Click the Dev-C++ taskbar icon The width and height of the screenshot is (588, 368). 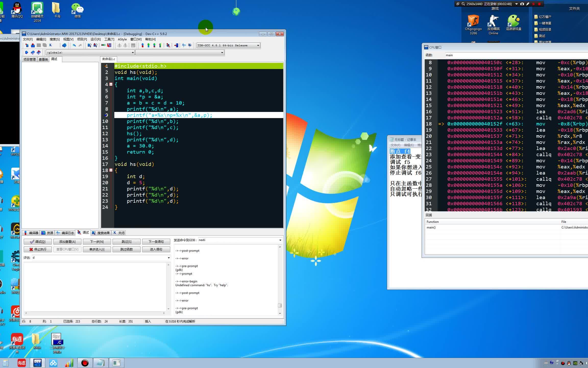(x=38, y=363)
